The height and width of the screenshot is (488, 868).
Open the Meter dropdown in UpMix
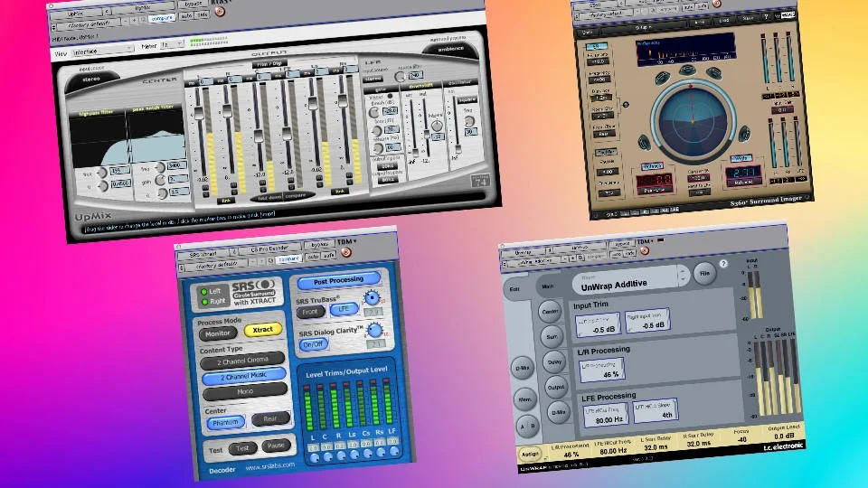pos(171,43)
